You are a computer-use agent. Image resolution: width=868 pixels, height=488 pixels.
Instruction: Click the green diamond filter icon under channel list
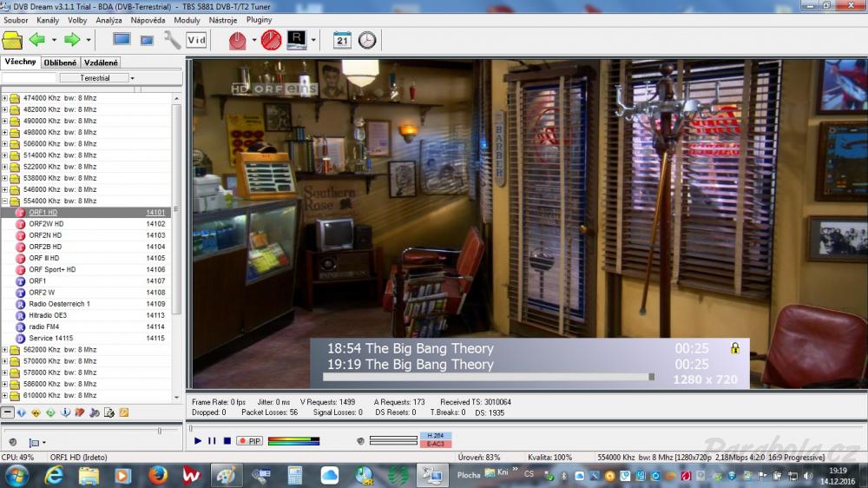point(50,412)
